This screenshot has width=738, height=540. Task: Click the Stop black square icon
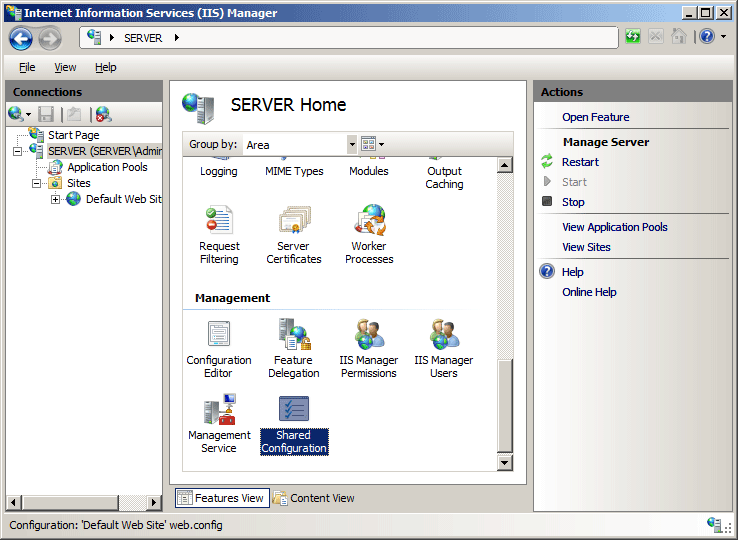pyautogui.click(x=547, y=201)
